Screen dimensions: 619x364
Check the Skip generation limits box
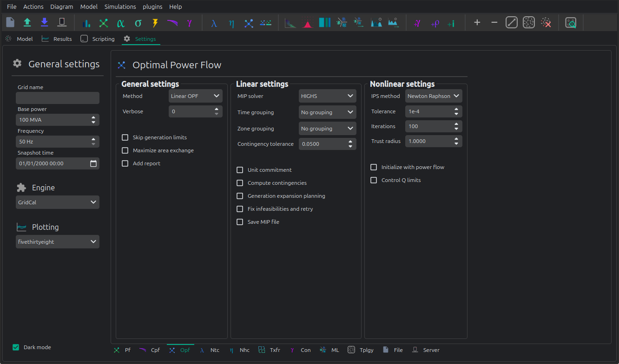[x=125, y=137]
